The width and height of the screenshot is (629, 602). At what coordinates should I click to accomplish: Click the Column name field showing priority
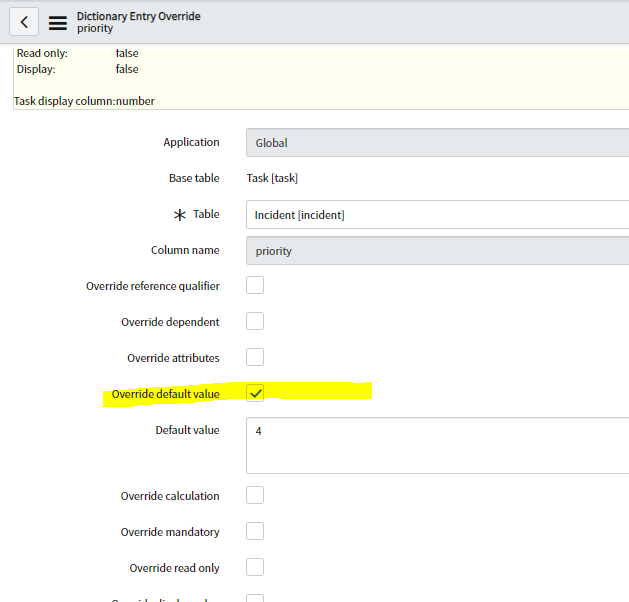click(437, 251)
